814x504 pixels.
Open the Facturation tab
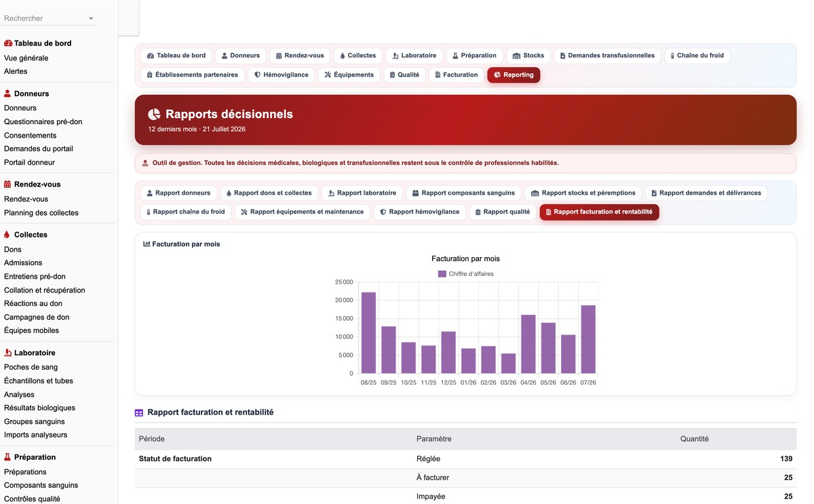coord(457,75)
